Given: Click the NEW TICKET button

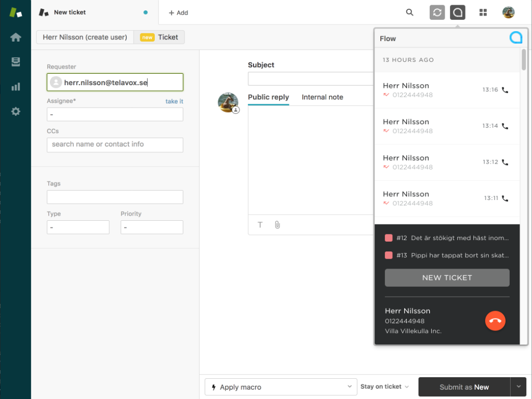Looking at the screenshot, I should tap(447, 277).
